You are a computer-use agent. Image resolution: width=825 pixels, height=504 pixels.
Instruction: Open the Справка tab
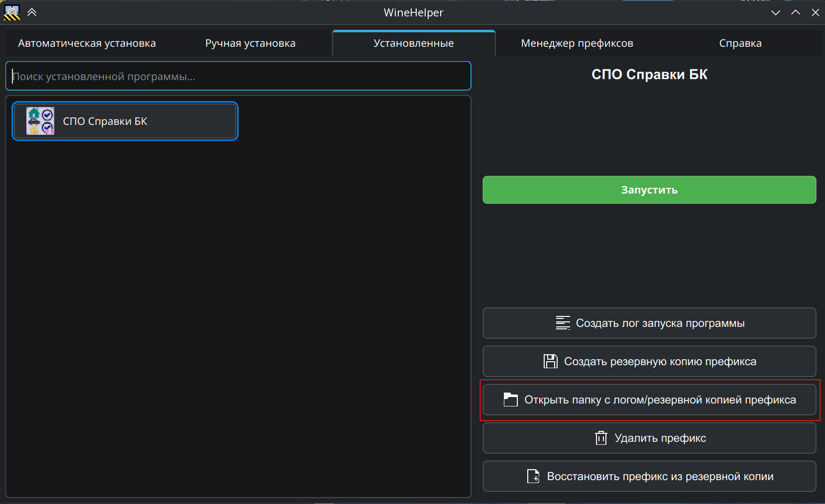(x=740, y=43)
